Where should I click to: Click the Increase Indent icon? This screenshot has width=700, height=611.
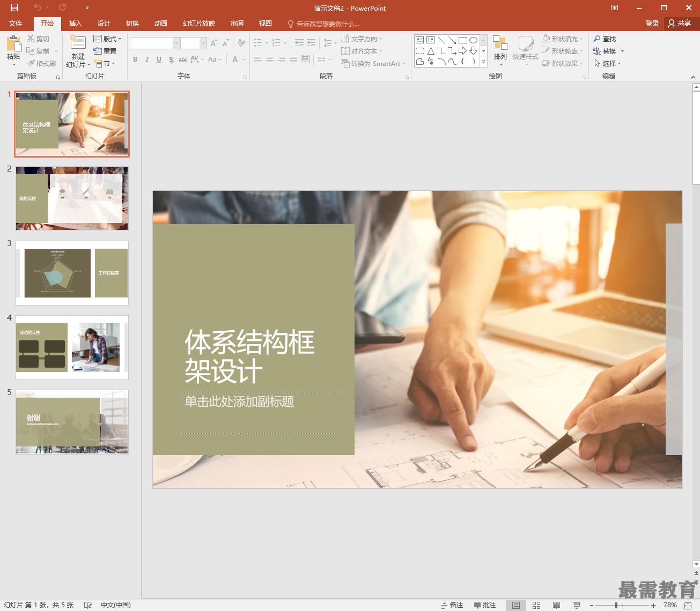point(311,43)
